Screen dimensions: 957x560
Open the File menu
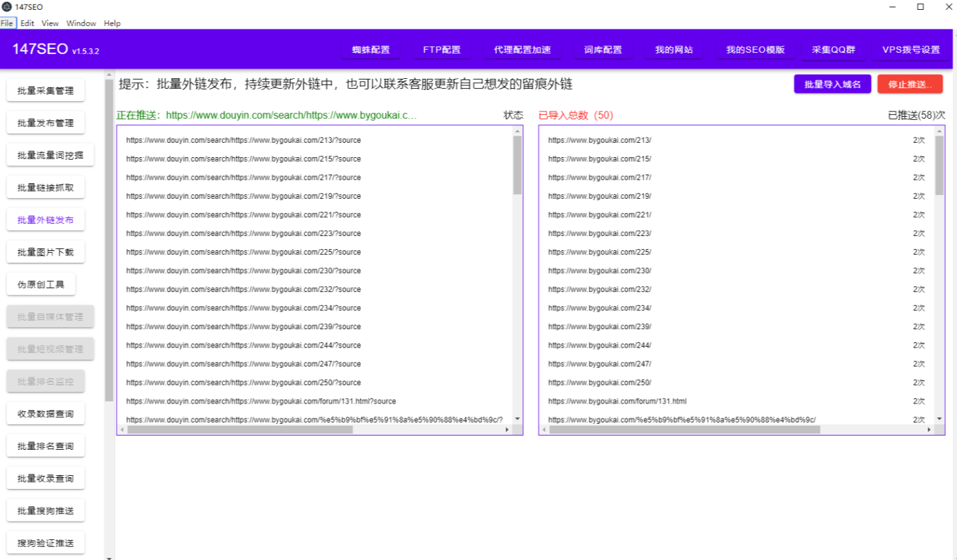[7, 23]
